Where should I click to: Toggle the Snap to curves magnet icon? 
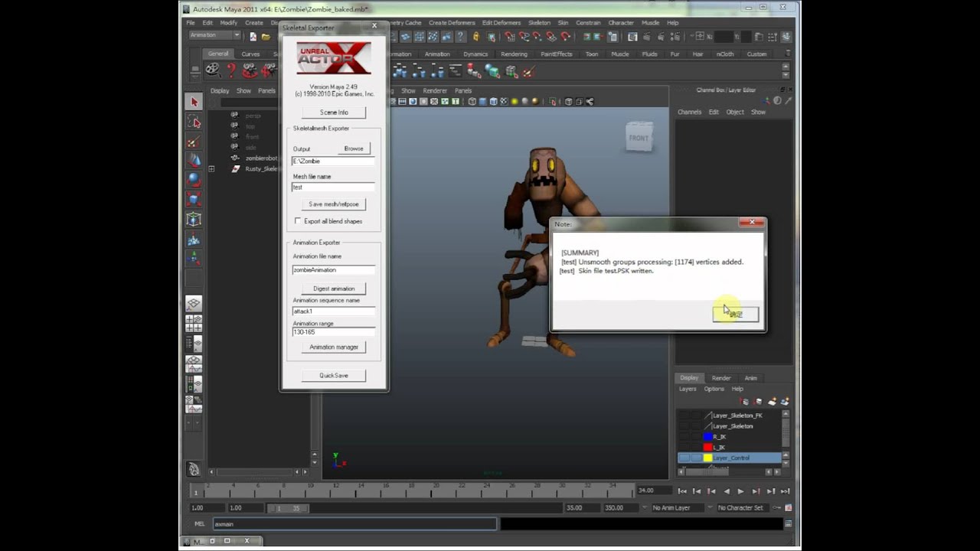point(524,36)
